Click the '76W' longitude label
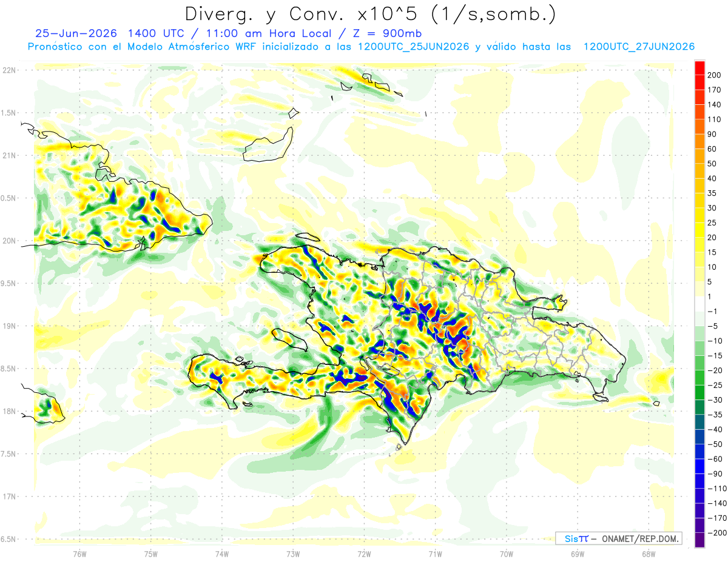The width and height of the screenshot is (728, 562). click(79, 554)
